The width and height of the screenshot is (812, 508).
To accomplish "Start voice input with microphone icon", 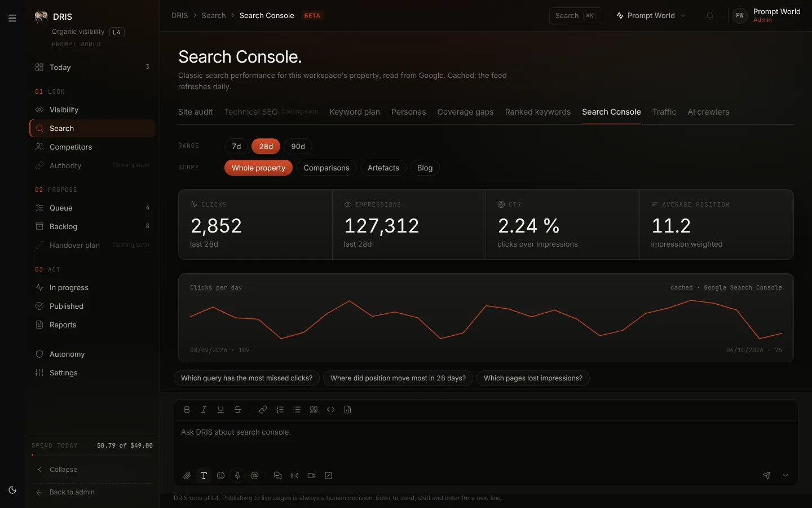I will click(x=238, y=476).
